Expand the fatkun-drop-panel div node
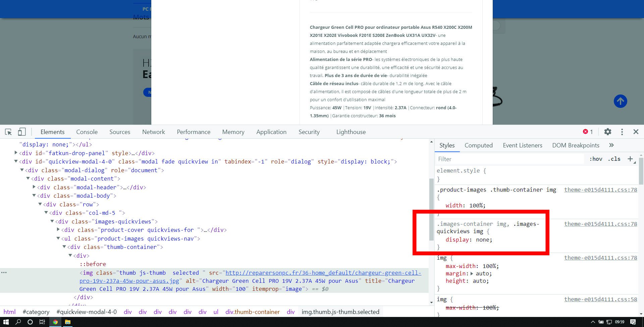Image resolution: width=644 pixels, height=327 pixels. tap(16, 153)
